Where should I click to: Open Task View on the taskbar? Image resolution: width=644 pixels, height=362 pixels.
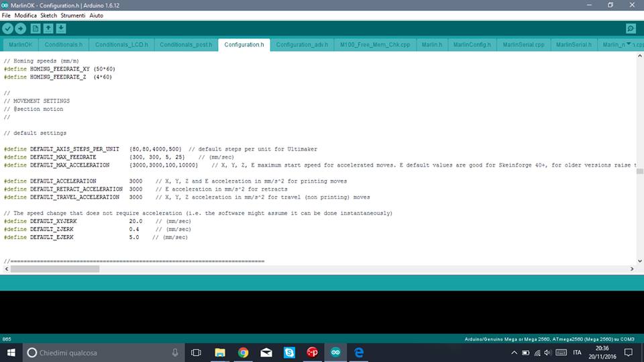coord(196,353)
